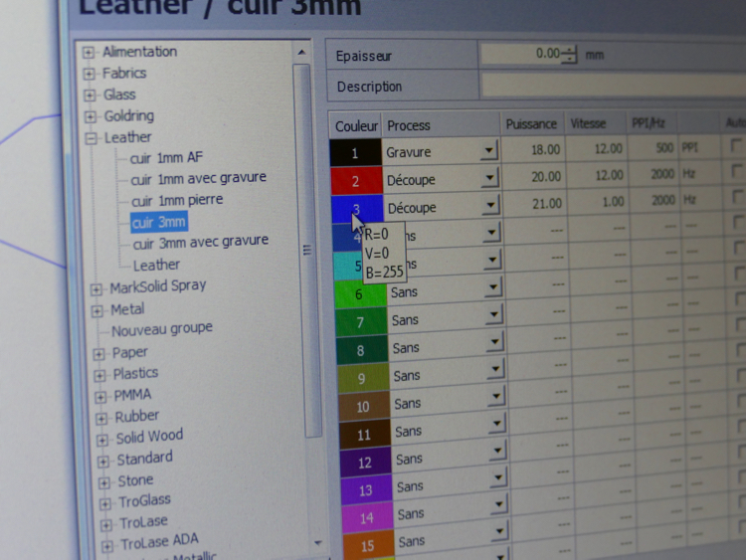
Task: Select the highlighted cuir 3mm material
Action: (159, 222)
